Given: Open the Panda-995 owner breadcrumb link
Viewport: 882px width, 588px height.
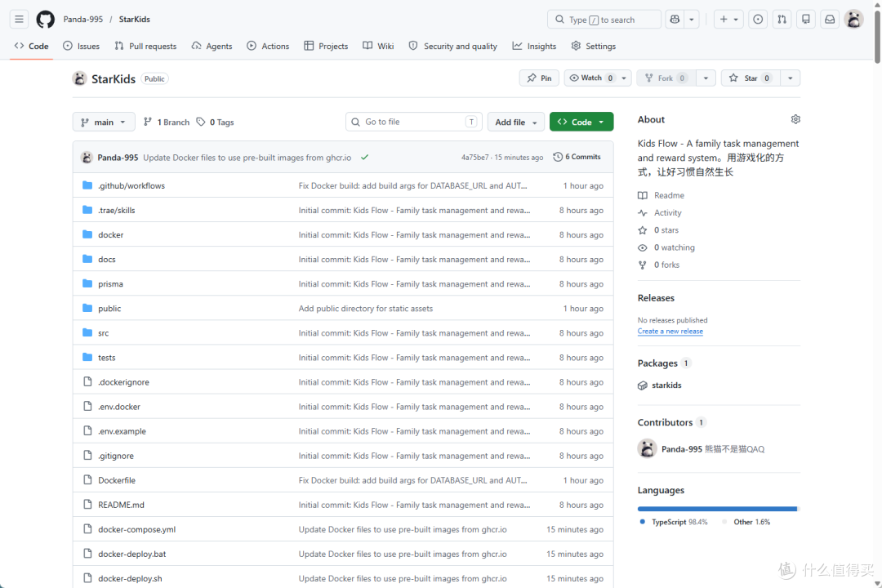Looking at the screenshot, I should point(83,19).
